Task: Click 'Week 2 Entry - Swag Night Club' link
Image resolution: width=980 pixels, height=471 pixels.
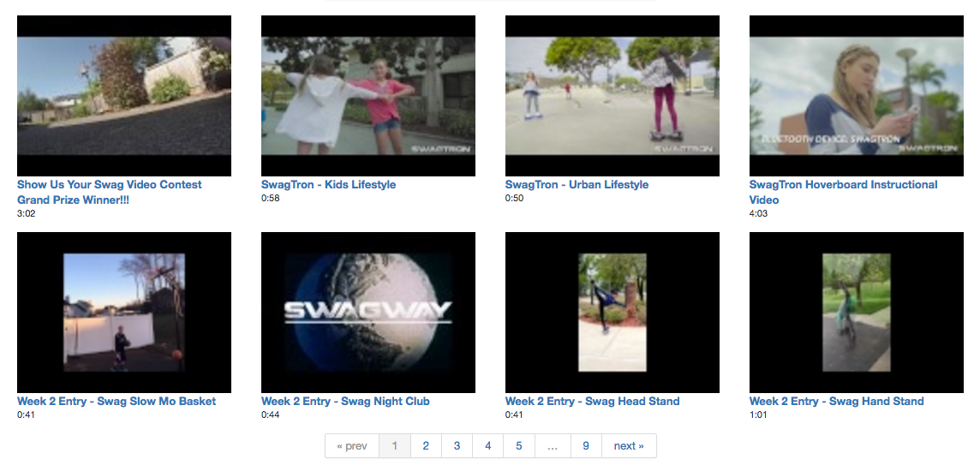Action: point(345,401)
